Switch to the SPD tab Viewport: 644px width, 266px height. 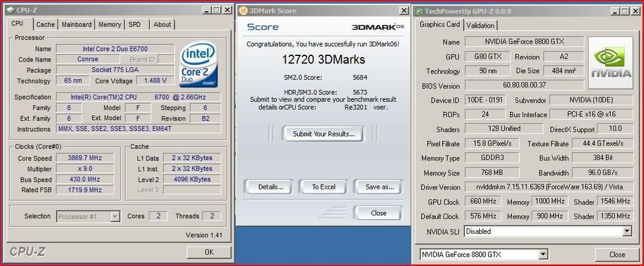point(135,25)
